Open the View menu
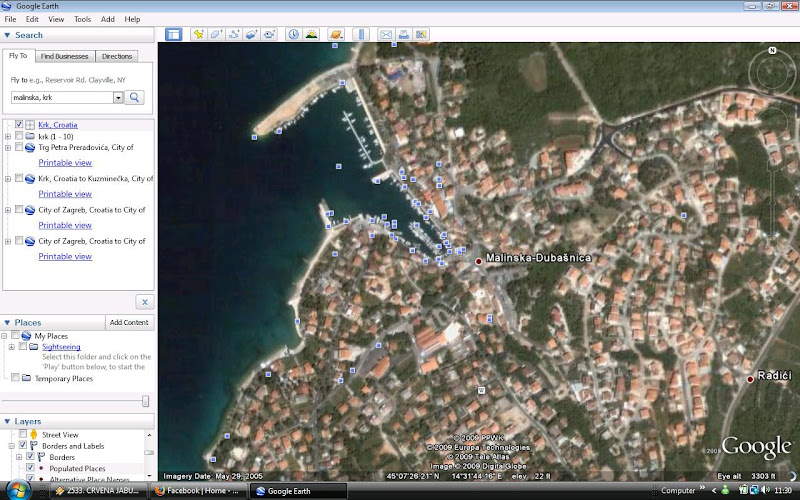This screenshot has width=800, height=500. 56,19
